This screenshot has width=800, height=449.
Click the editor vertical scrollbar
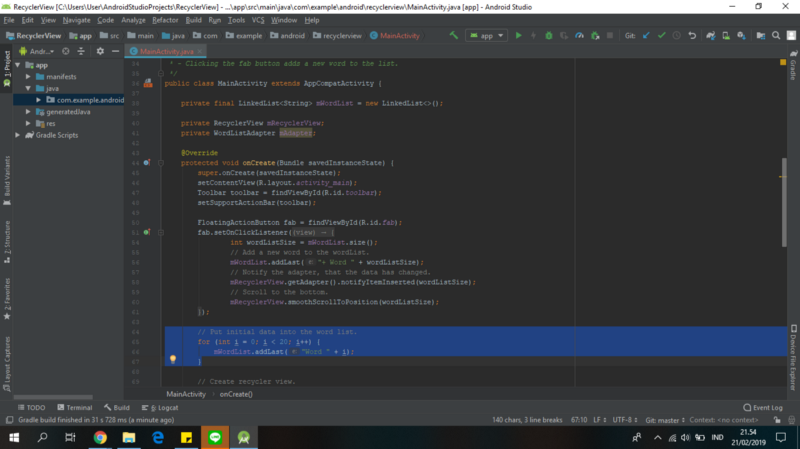coord(784,203)
